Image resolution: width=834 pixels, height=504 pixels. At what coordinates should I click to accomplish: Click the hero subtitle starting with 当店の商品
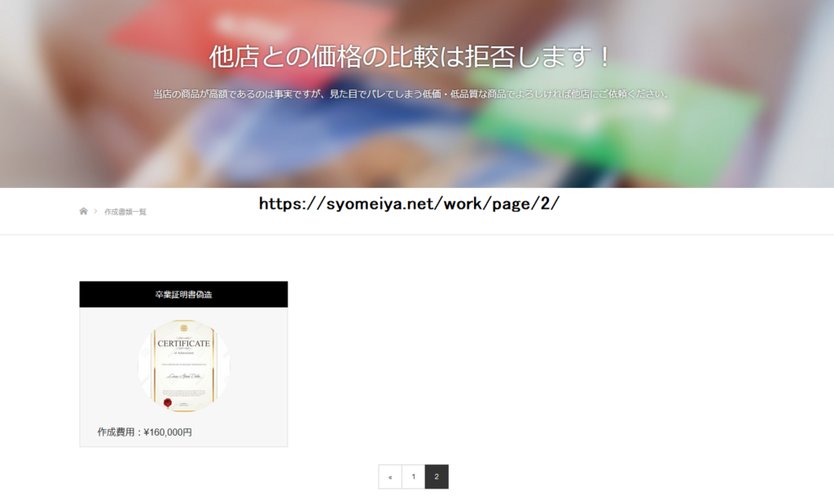(411, 94)
